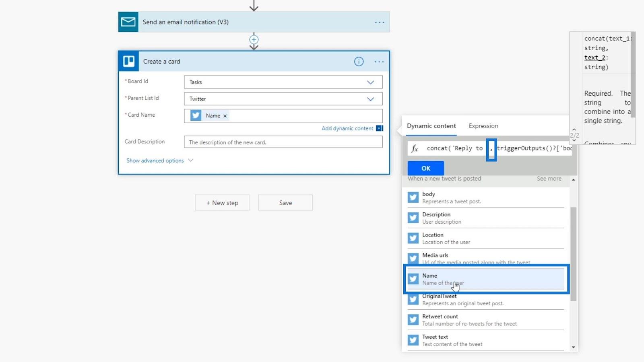
Task: Remove the Name token from Card Name
Action: [x=225, y=116]
